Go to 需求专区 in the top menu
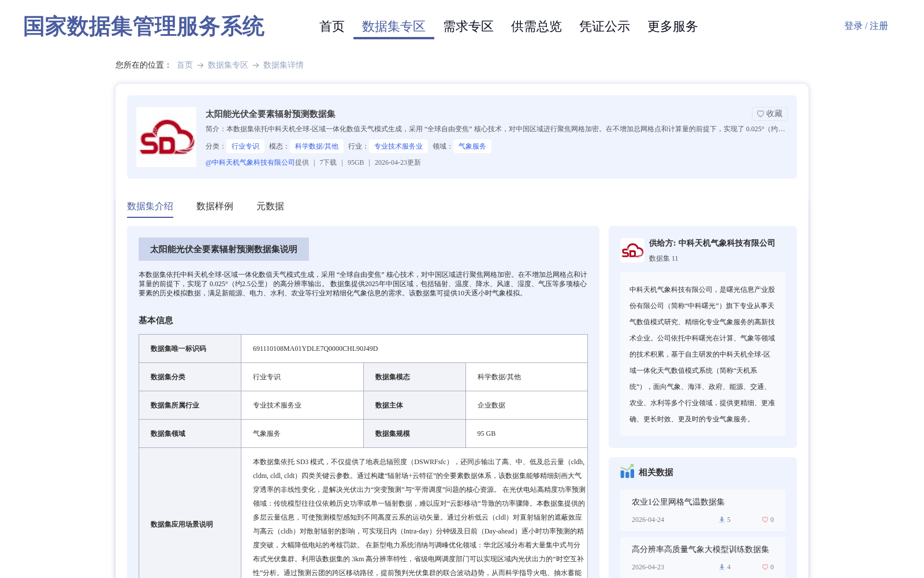The height and width of the screenshot is (578, 924). 468,27
